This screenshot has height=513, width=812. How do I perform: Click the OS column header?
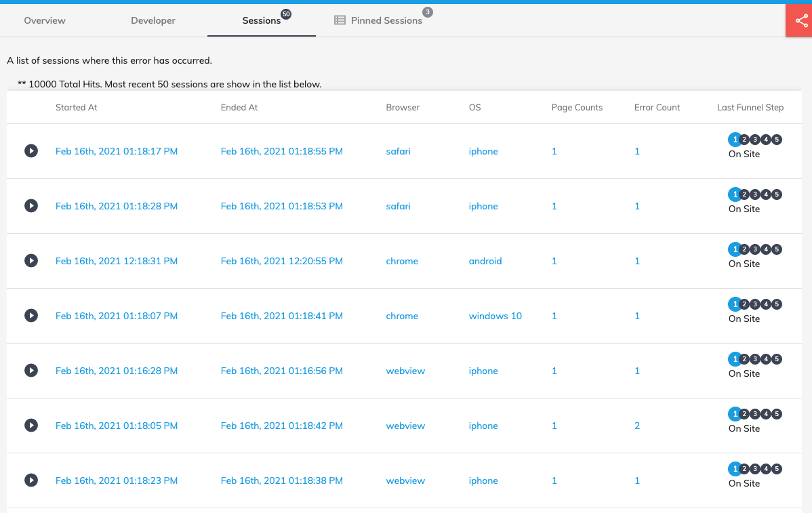475,107
